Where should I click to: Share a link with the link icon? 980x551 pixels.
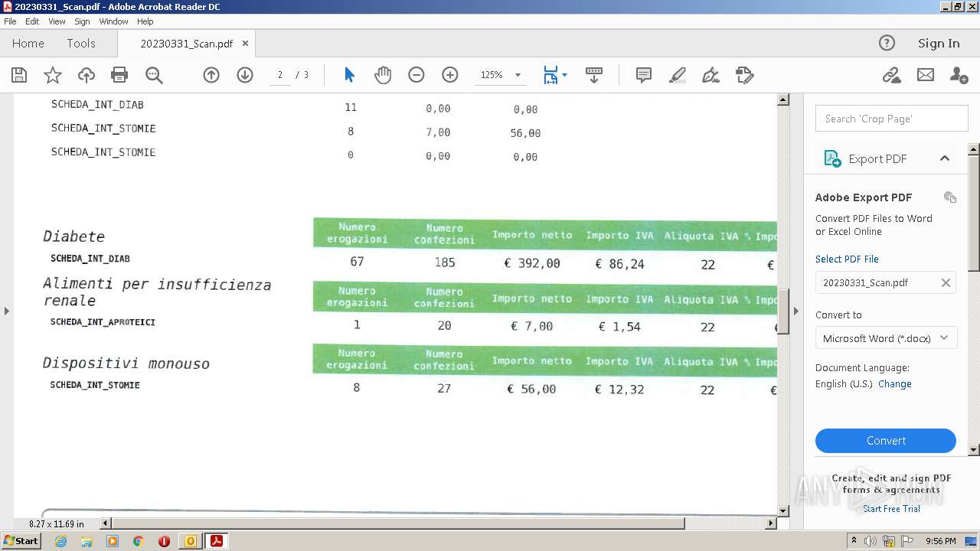pos(891,75)
